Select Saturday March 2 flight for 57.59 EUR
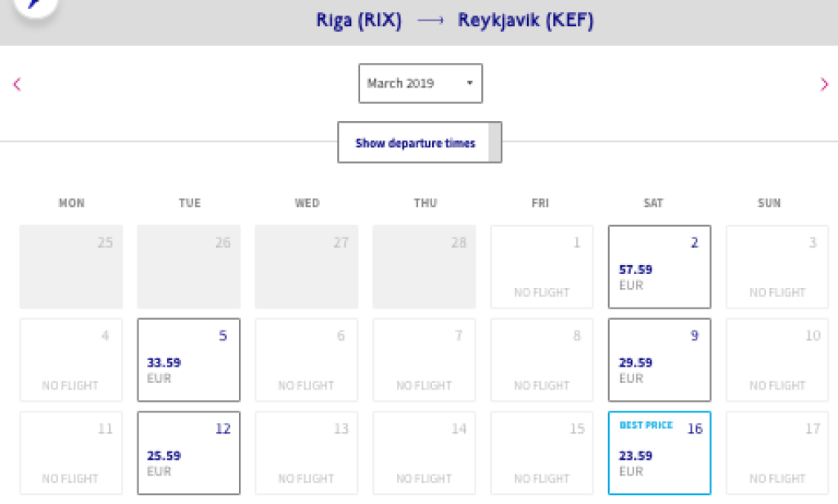This screenshot has width=838, height=504. point(660,267)
